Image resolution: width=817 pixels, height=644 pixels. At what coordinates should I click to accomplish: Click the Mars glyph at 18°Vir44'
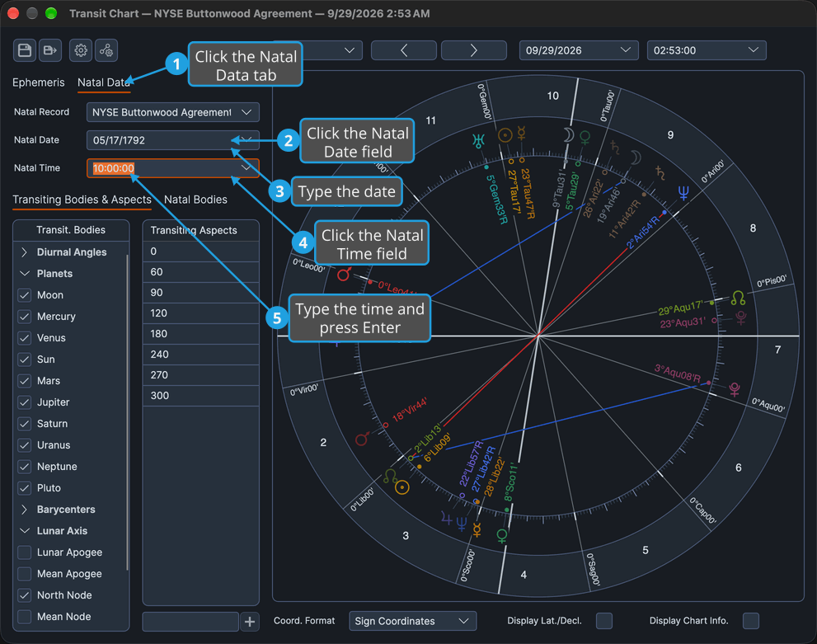pyautogui.click(x=362, y=438)
